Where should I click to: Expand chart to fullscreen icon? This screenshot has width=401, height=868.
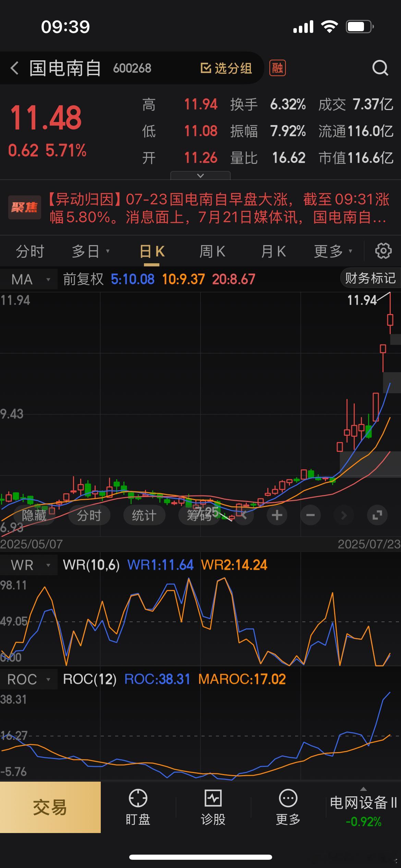click(x=377, y=515)
